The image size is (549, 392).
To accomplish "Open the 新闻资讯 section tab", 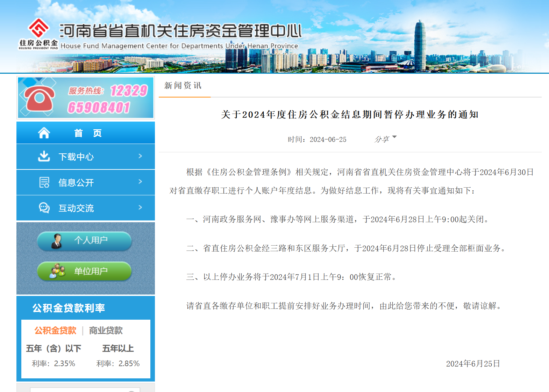I will pos(183,86).
